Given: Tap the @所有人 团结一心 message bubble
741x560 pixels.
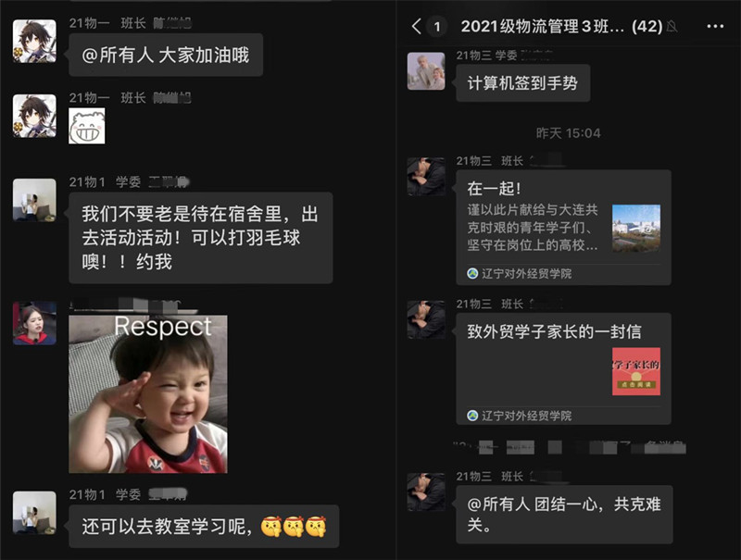Looking at the screenshot, I should pos(564,515).
